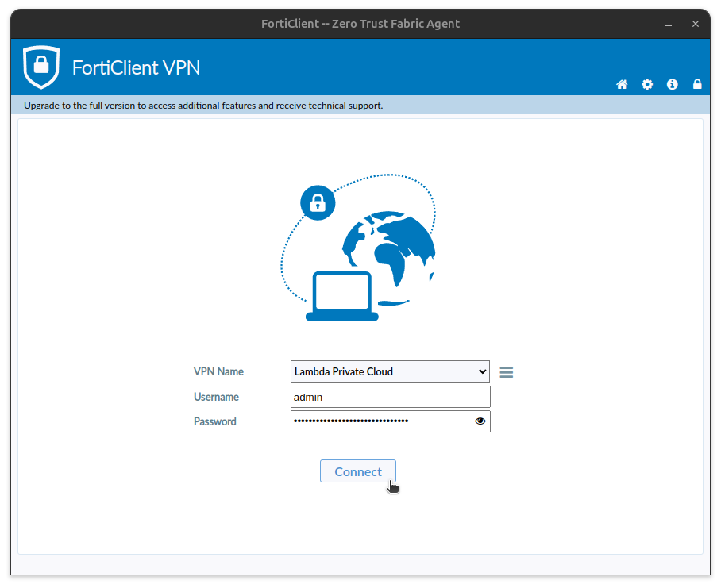Click the FortiClient shield logo
The width and height of the screenshot is (721, 588).
pyautogui.click(x=40, y=67)
